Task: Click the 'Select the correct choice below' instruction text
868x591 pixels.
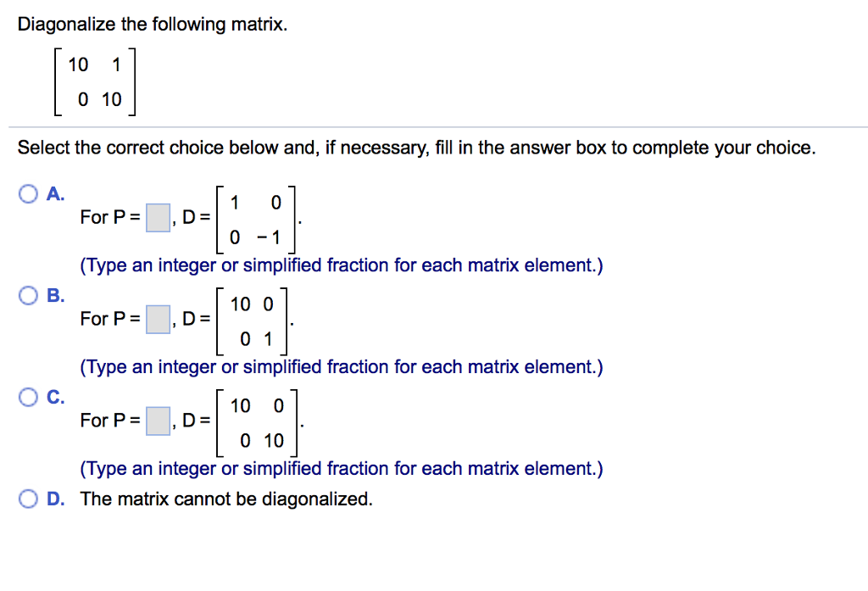Action: 415,147
